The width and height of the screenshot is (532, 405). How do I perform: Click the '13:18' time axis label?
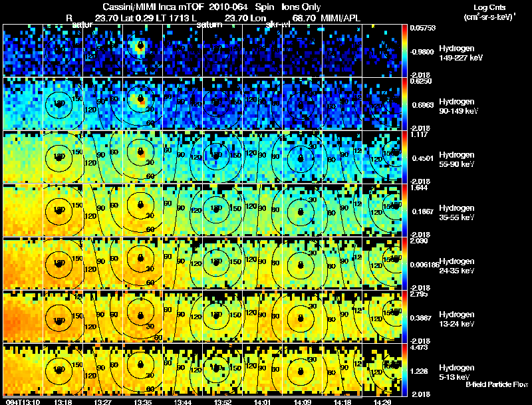click(x=63, y=402)
